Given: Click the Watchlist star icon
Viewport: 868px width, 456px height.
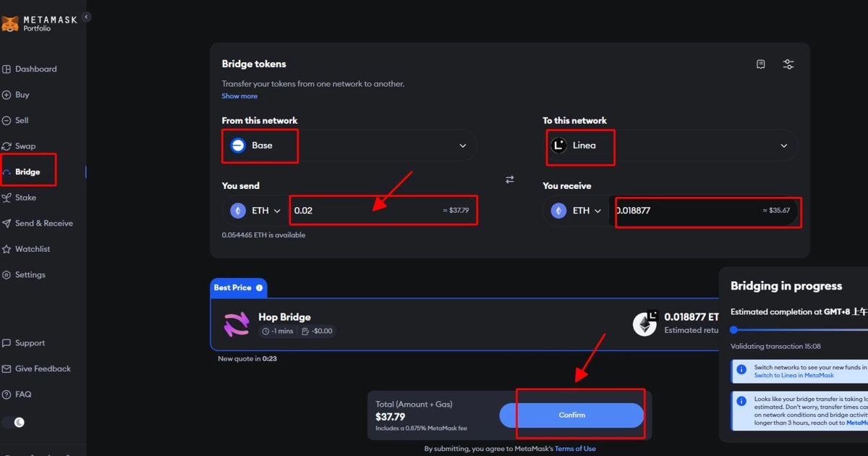Looking at the screenshot, I should [x=7, y=249].
